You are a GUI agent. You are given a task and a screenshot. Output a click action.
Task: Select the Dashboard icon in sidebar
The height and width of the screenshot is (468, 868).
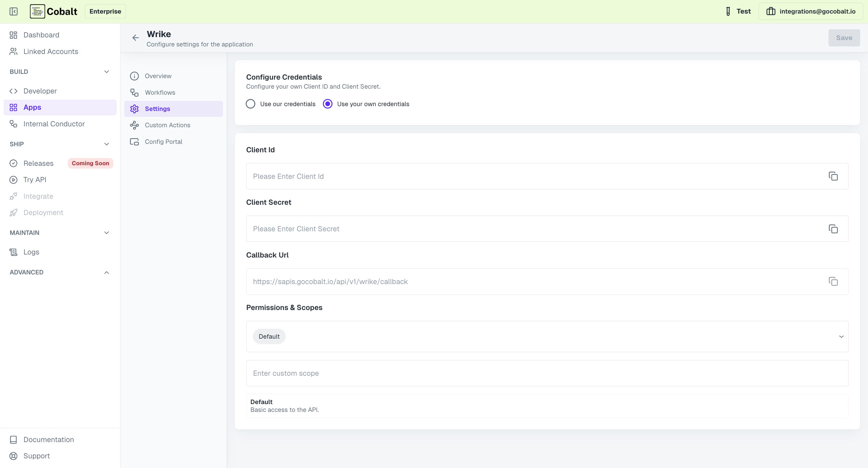tap(13, 35)
